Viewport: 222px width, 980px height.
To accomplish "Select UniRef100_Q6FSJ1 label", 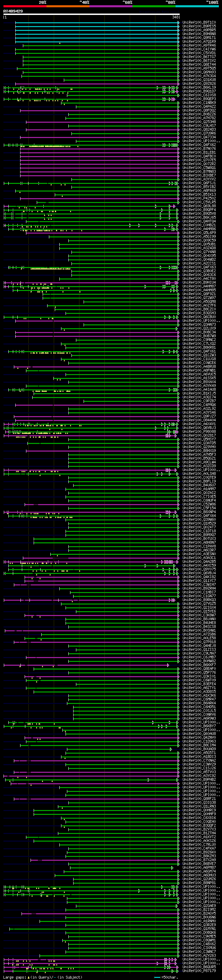I will (199, 183).
